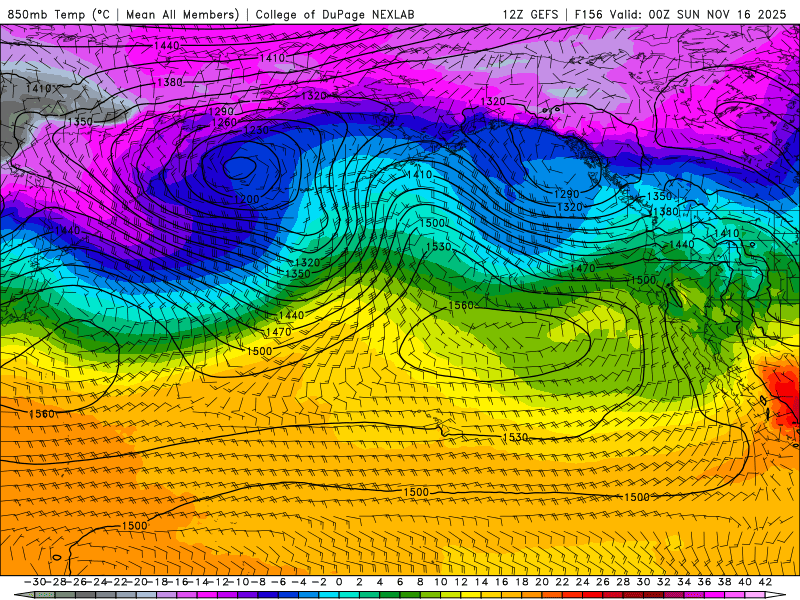Click the 'F156 Valid: 00Z SUN NOV 16 2025' text
Image resolution: width=800 pixels, height=600 pixels.
point(681,14)
